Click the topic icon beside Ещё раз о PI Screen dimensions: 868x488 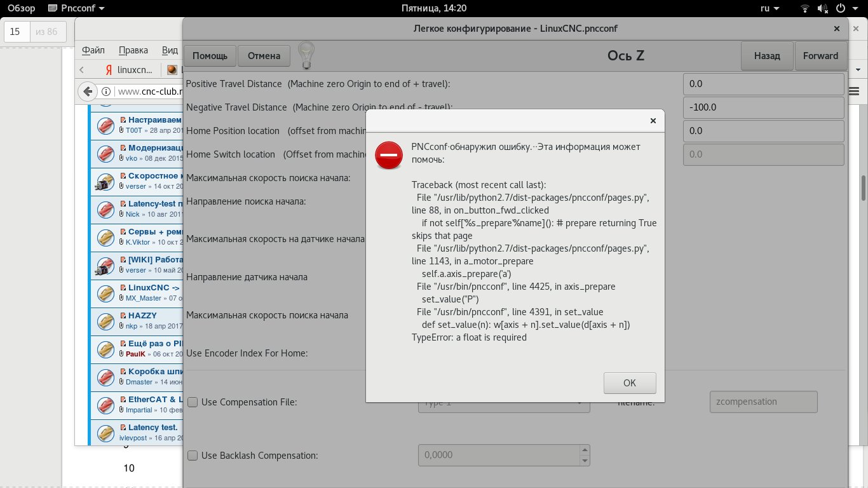pyautogui.click(x=105, y=350)
